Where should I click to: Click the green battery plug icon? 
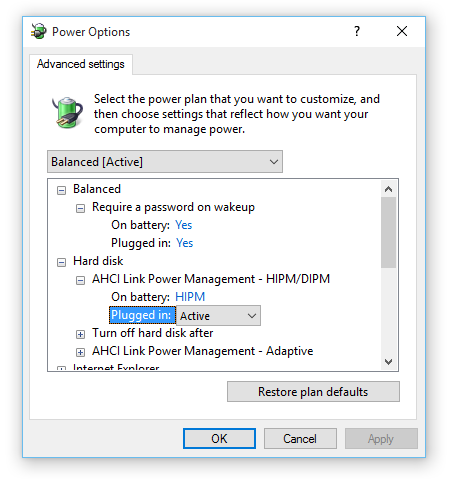[67, 113]
